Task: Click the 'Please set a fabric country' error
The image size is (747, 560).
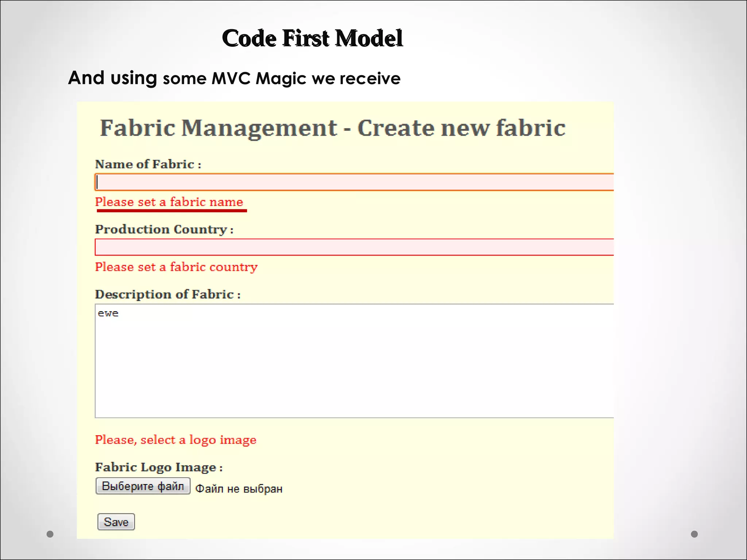Action: click(176, 267)
